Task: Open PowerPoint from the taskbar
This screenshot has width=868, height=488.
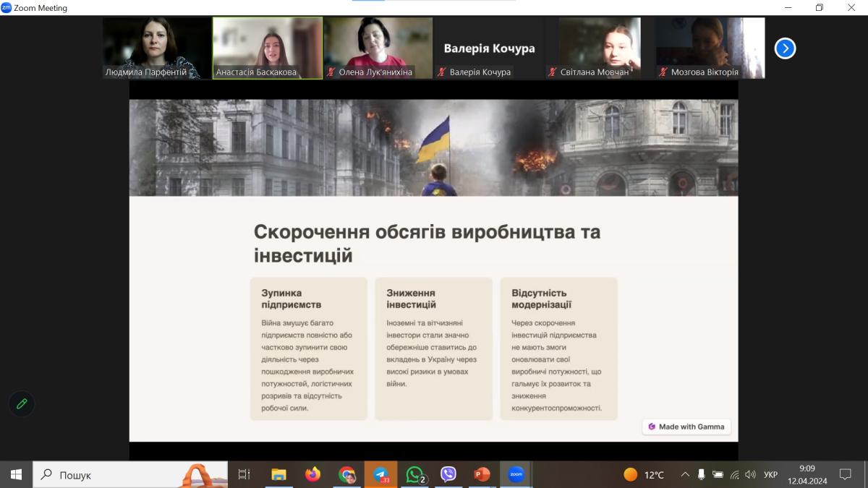Action: pos(482,474)
